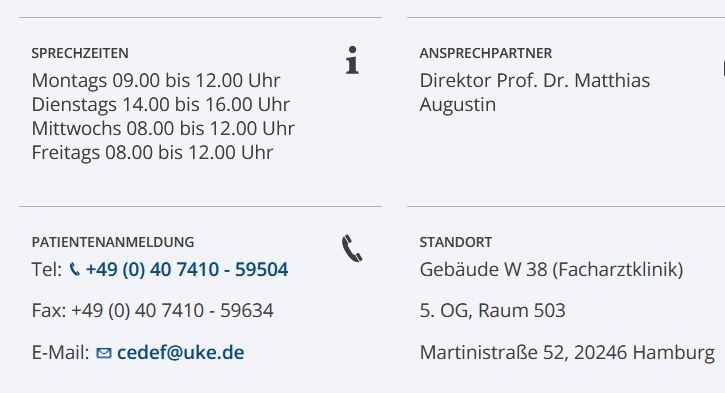Select the Dienstags 14.00 bis 16.00 Uhr line
The width and height of the screenshot is (725, 393).
[x=160, y=105]
